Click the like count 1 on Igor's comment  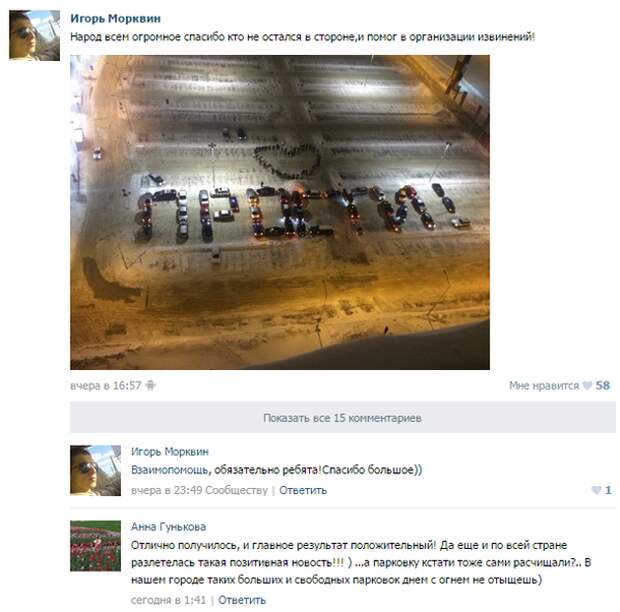(x=608, y=490)
